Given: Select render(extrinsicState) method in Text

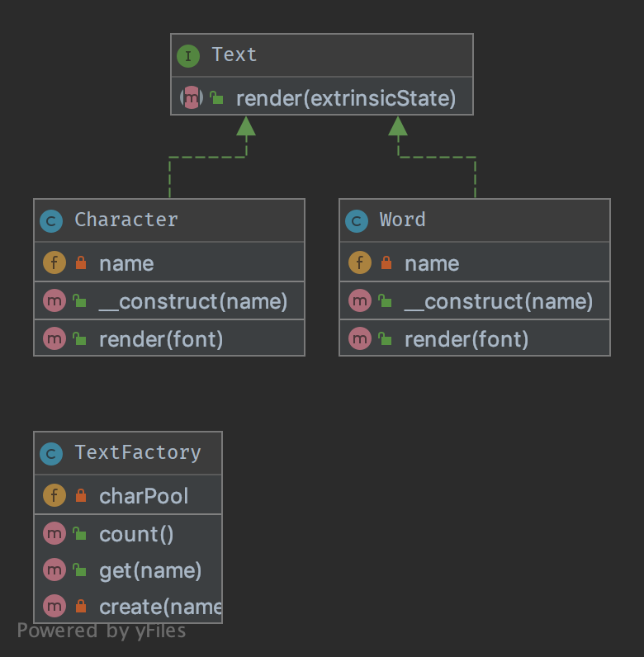Looking at the screenshot, I should (346, 98).
